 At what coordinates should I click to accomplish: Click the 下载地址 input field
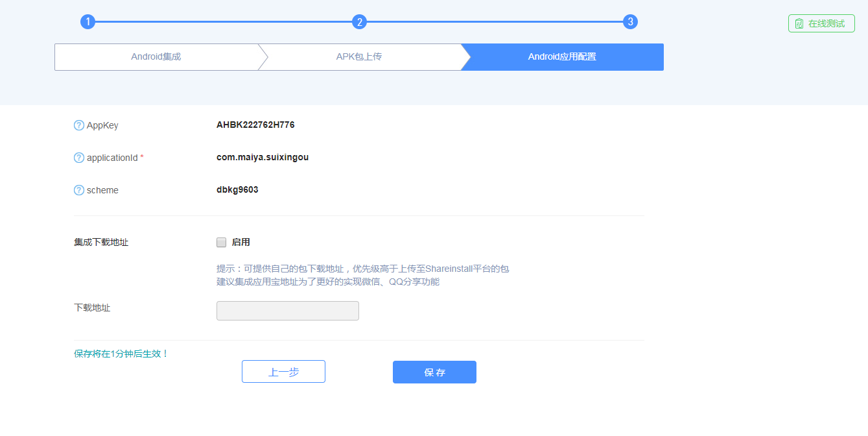click(287, 311)
